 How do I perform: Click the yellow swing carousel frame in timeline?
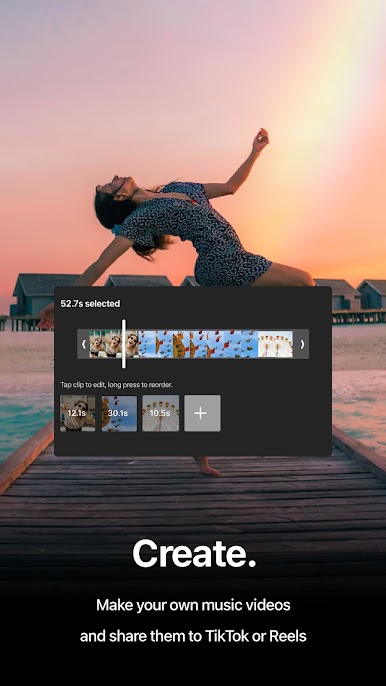tap(181, 344)
